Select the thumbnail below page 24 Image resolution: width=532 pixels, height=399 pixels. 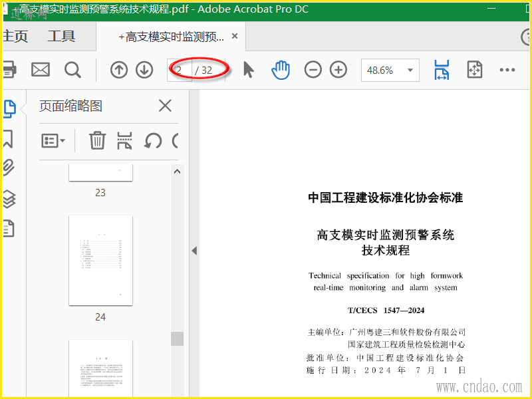click(x=101, y=368)
